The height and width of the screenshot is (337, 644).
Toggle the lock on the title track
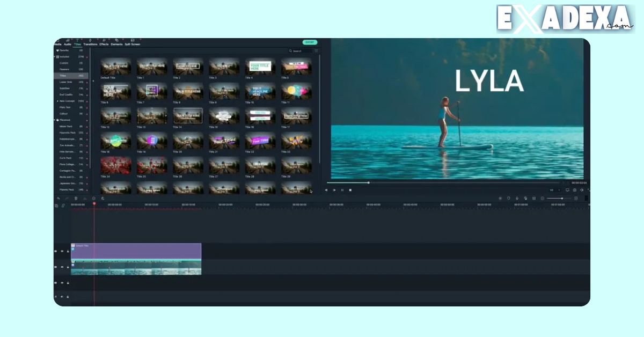(x=68, y=251)
